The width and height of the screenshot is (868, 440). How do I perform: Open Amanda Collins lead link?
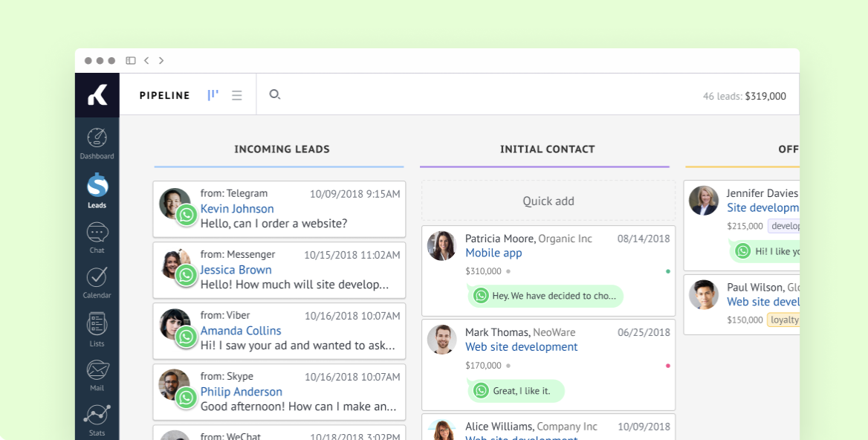click(241, 331)
